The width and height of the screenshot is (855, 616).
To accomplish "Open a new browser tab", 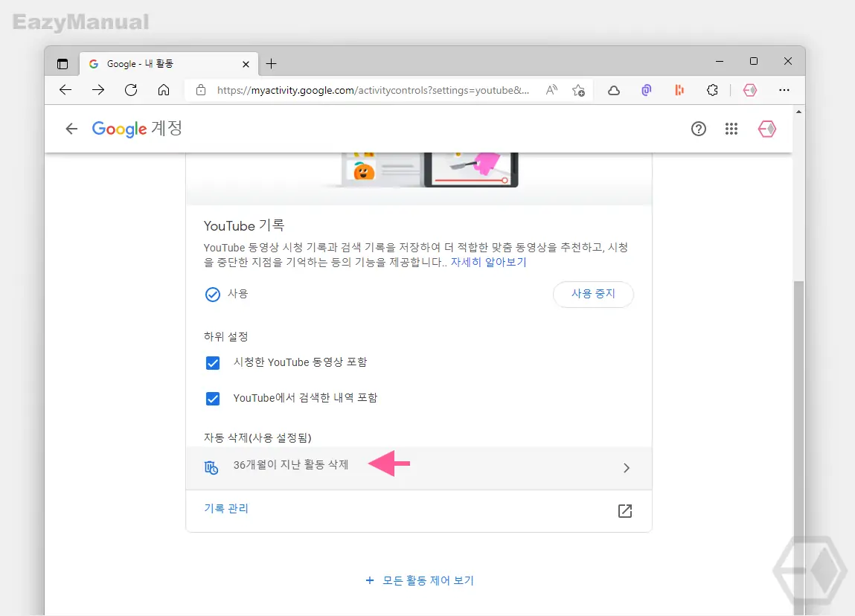I will 271,64.
